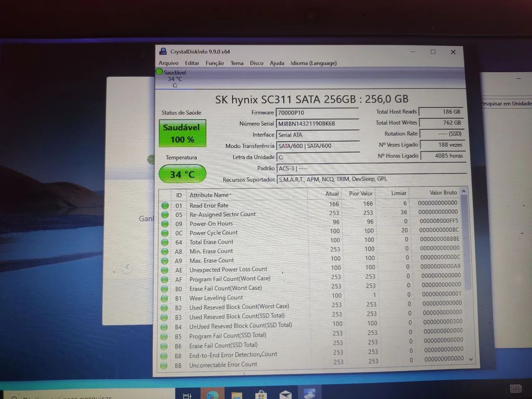Open the Editar menu
The height and width of the screenshot is (399, 532).
[x=192, y=63]
